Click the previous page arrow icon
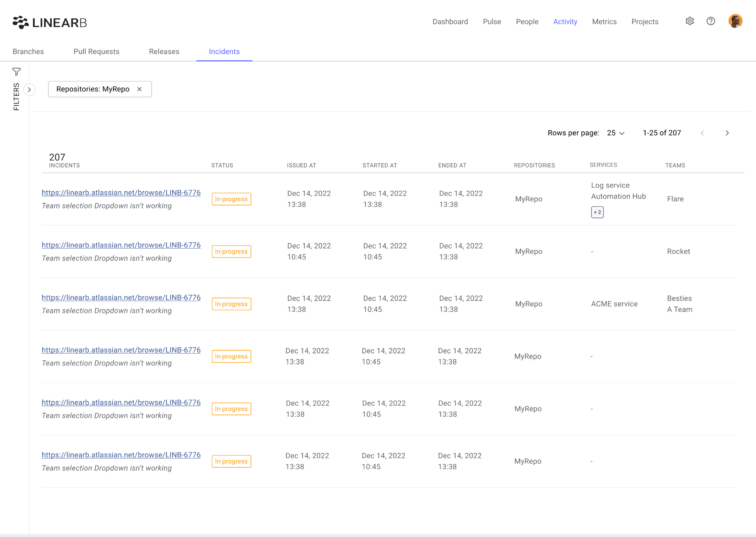The width and height of the screenshot is (756, 537). (x=702, y=133)
